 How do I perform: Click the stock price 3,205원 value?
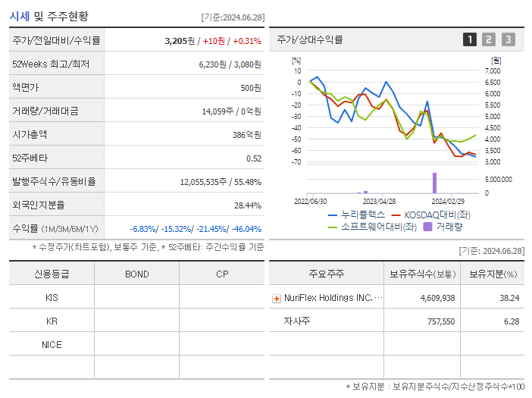click(x=180, y=41)
